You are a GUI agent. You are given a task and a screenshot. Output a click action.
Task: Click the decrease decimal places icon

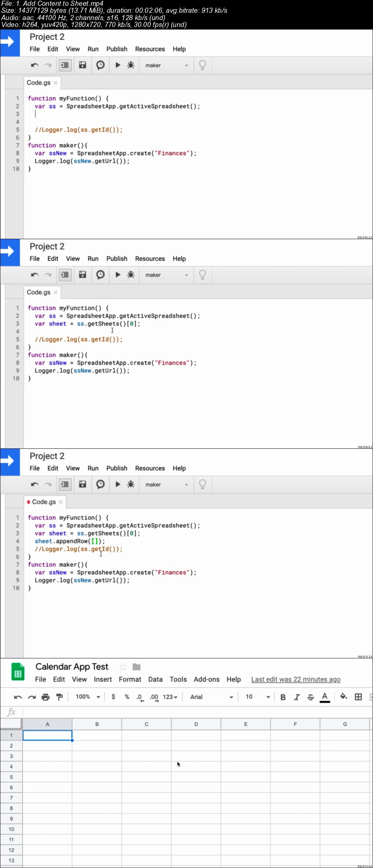pos(140,697)
